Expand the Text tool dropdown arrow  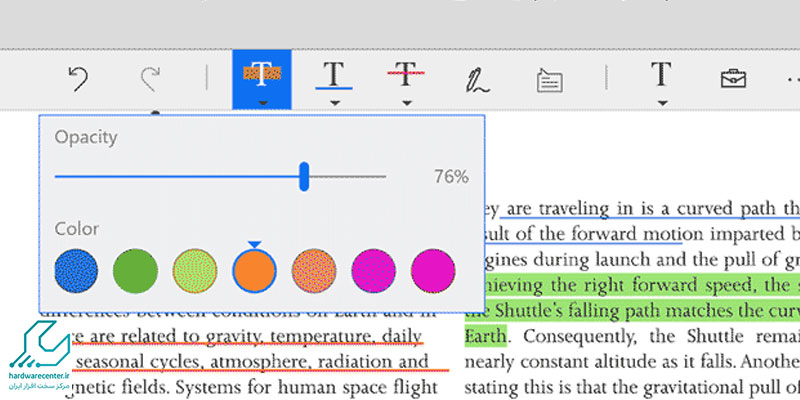660,102
